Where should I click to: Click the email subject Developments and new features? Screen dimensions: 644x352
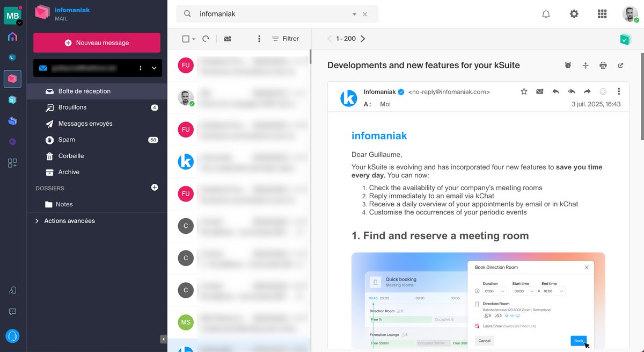pyautogui.click(x=423, y=66)
